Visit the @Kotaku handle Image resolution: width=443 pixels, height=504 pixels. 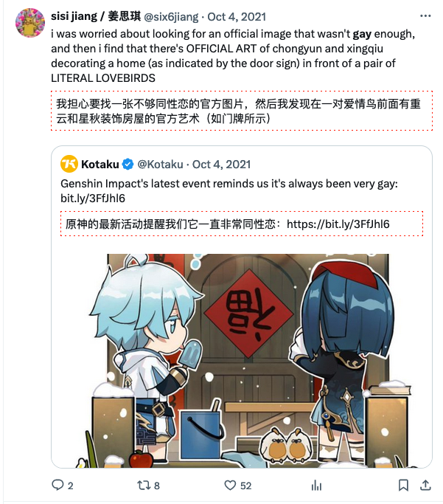[x=160, y=165]
